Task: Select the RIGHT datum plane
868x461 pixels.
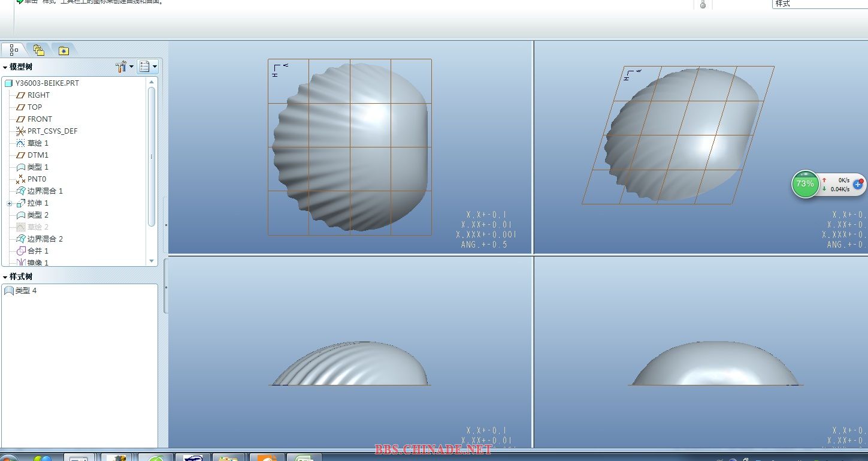Action: (38, 95)
